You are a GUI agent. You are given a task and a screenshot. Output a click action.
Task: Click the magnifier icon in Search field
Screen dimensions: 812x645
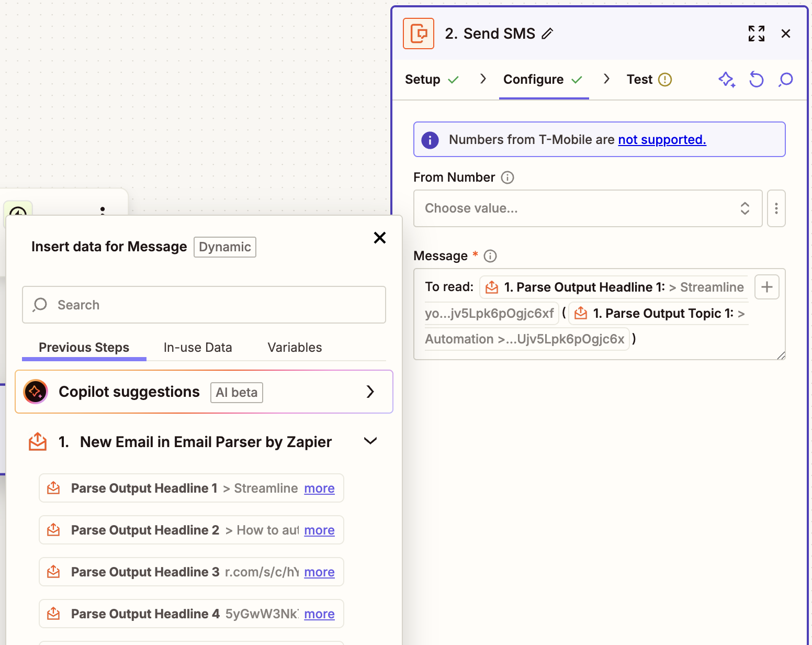(x=40, y=305)
